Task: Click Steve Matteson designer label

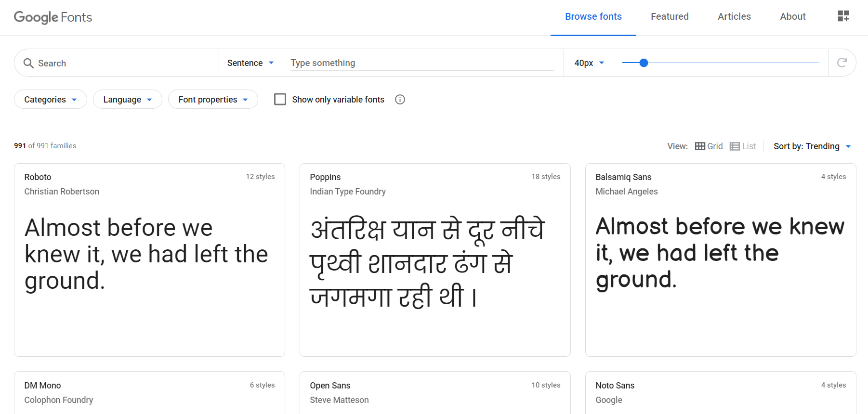Action: (339, 400)
